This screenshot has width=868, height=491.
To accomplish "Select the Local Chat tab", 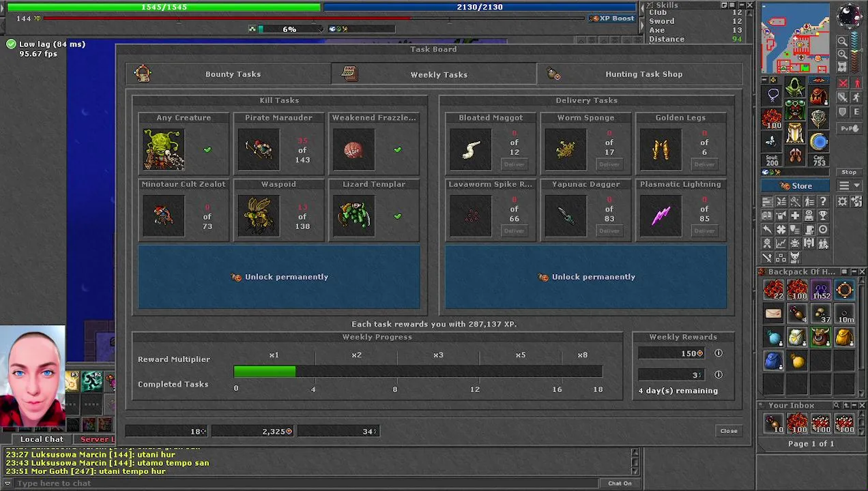I will point(42,439).
